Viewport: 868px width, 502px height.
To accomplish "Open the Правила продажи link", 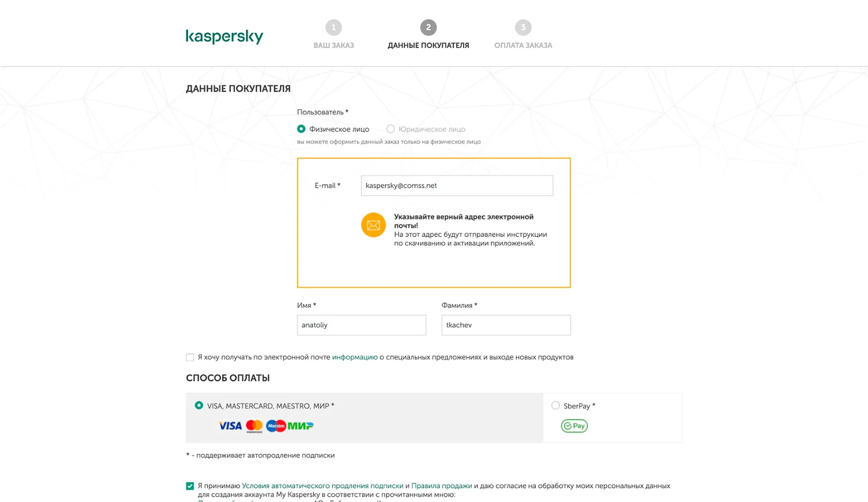I will pyautogui.click(x=442, y=486).
